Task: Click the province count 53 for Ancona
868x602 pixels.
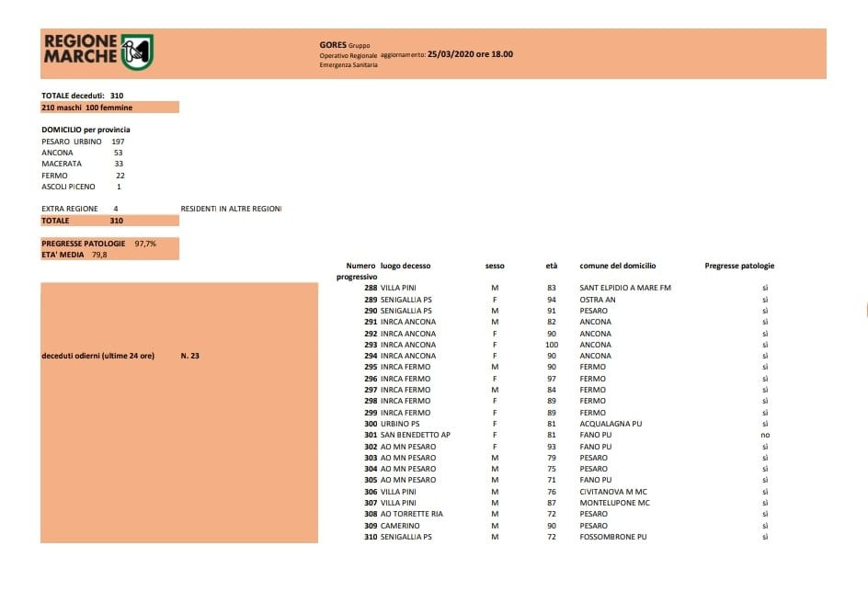Action: pos(119,153)
